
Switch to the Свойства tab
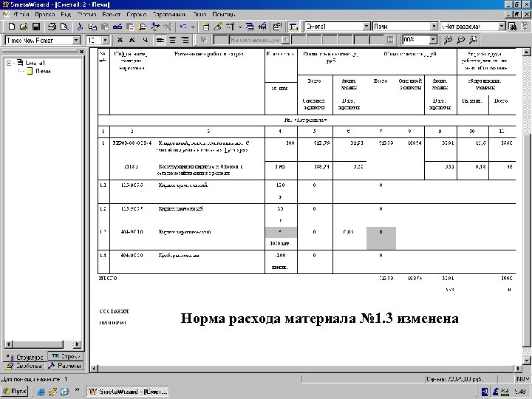(24, 366)
